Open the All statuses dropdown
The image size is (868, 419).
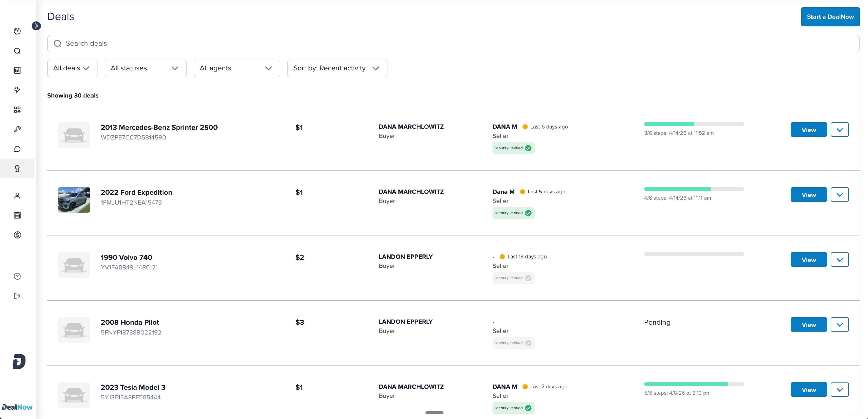(145, 68)
